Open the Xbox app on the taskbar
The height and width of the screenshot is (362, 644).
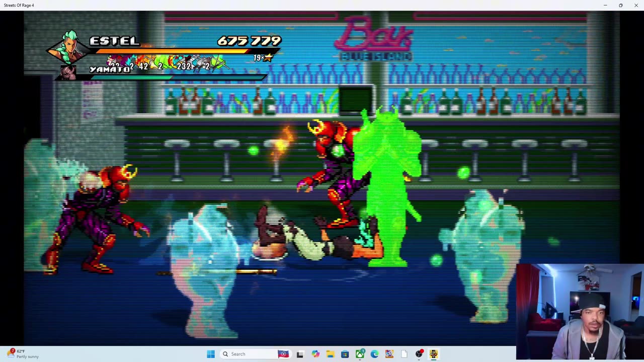coord(360,354)
